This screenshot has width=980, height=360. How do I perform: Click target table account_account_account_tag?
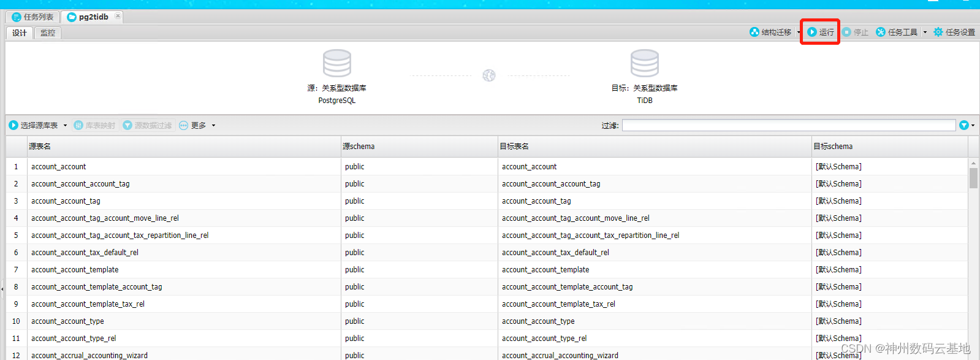click(x=551, y=184)
